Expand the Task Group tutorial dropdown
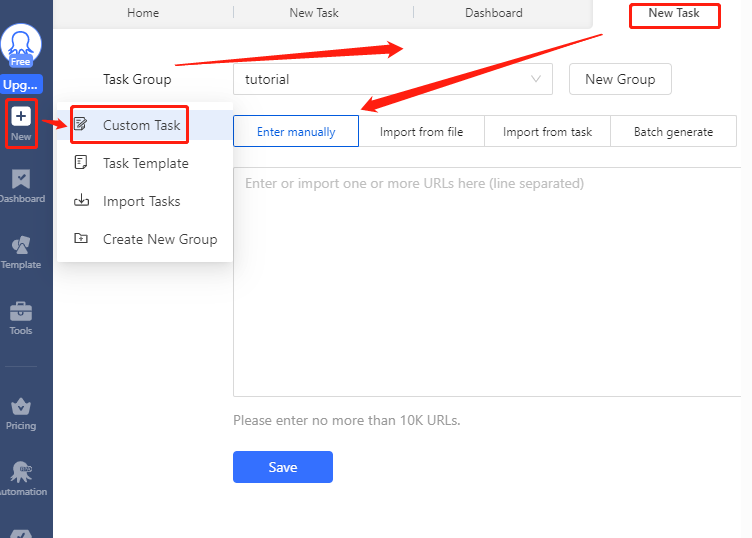 click(392, 79)
